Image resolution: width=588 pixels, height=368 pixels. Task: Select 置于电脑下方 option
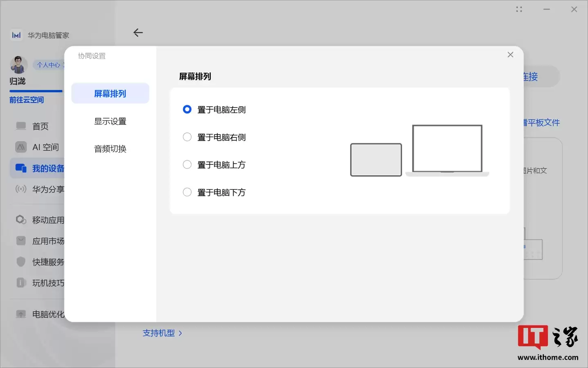pos(187,192)
